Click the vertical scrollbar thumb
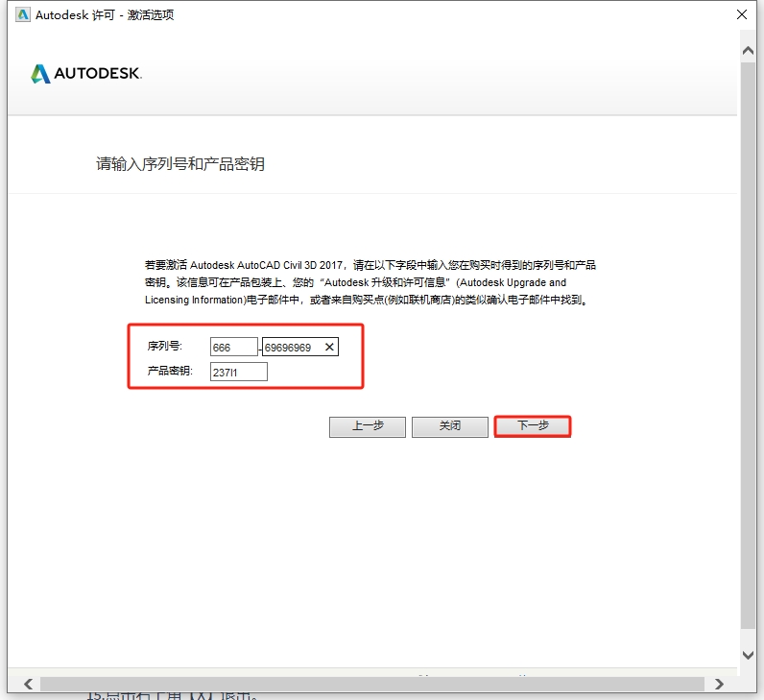The image size is (764, 700). (749, 346)
